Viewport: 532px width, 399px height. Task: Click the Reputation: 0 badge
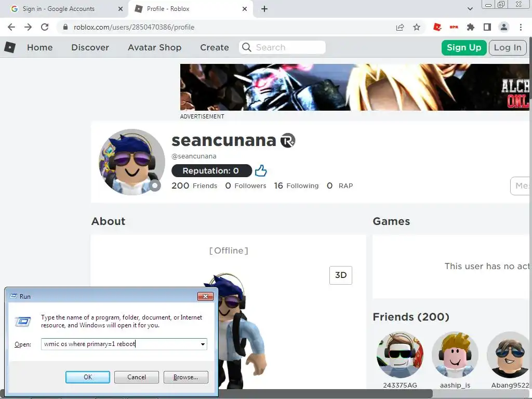tap(211, 170)
